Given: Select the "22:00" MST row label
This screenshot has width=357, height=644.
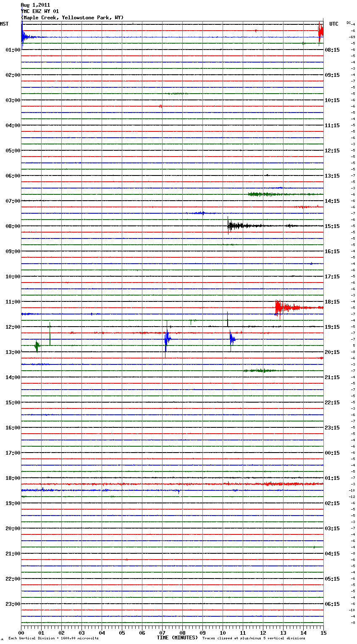Looking at the screenshot, I should pos(13,579).
